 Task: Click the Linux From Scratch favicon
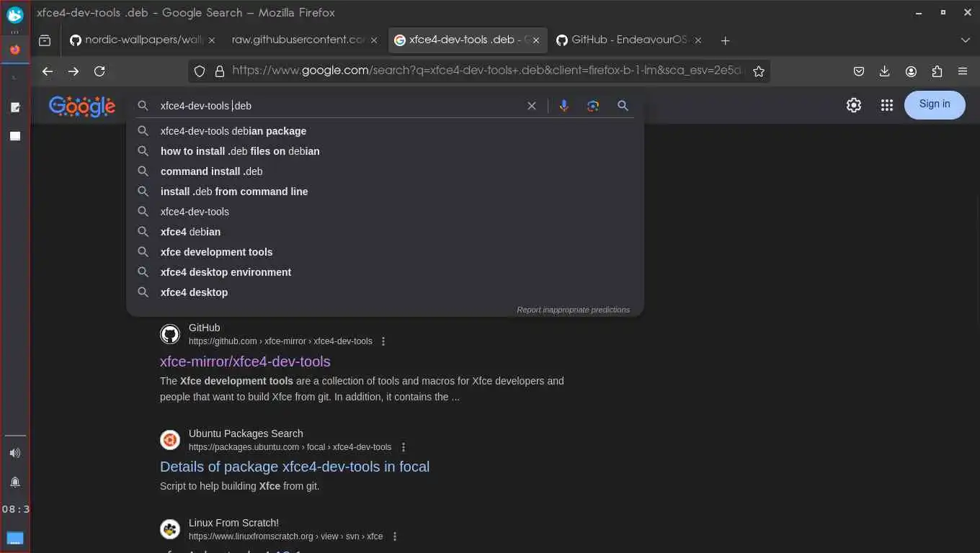click(170, 529)
